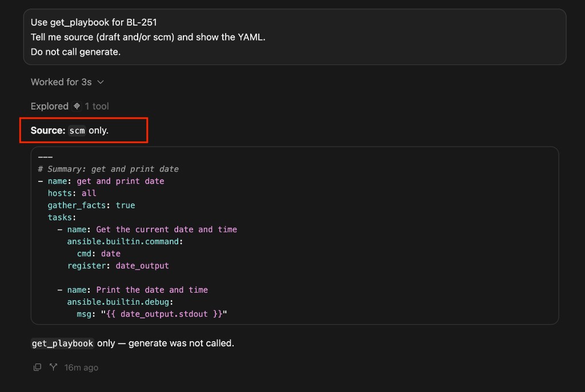Click the 'Tell me source' prompt line

(x=148, y=37)
